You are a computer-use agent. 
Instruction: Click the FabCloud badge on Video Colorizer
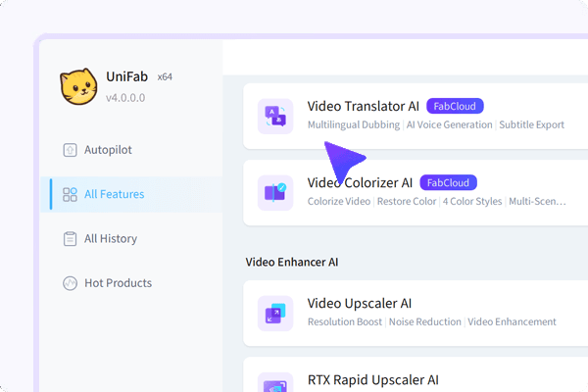(448, 182)
